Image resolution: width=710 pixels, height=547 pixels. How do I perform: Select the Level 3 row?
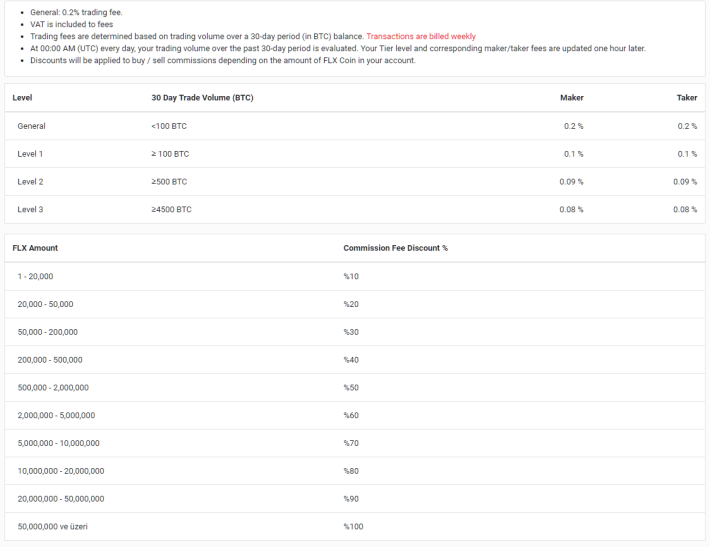(x=355, y=210)
